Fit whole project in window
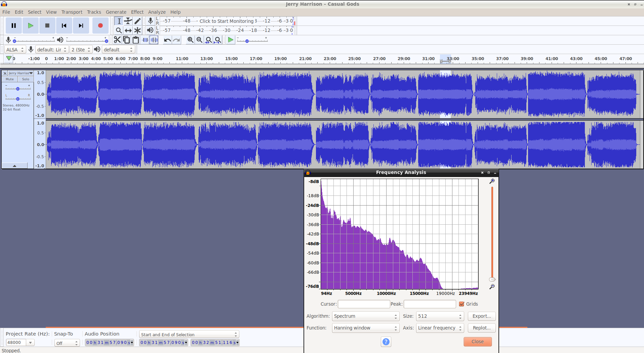 pyautogui.click(x=218, y=40)
